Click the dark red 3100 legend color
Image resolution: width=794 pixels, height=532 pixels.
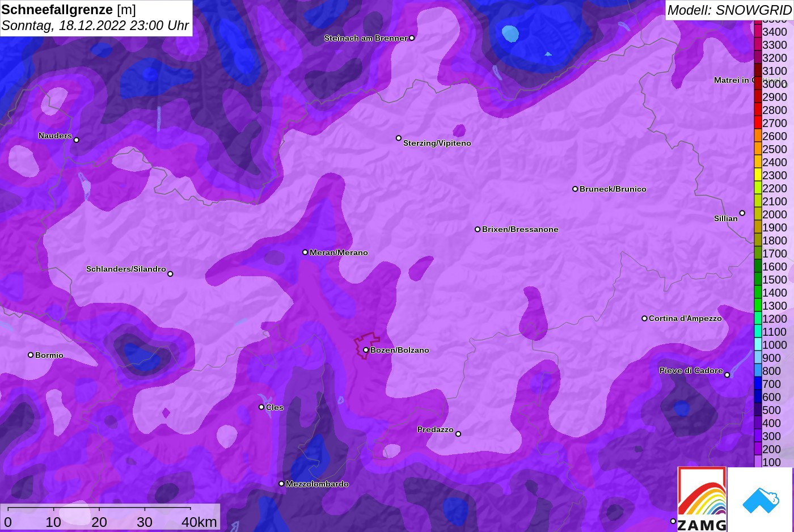point(758,70)
